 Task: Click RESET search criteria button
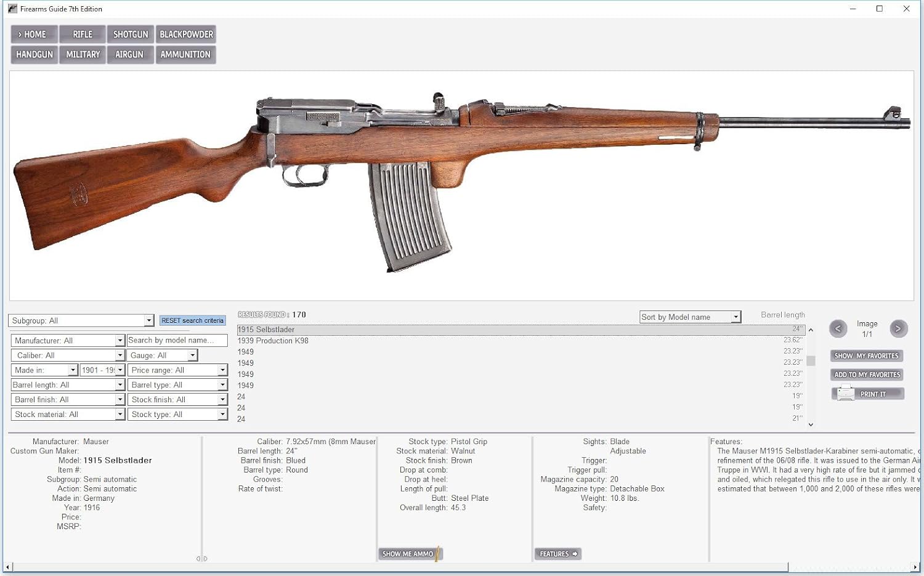point(193,320)
